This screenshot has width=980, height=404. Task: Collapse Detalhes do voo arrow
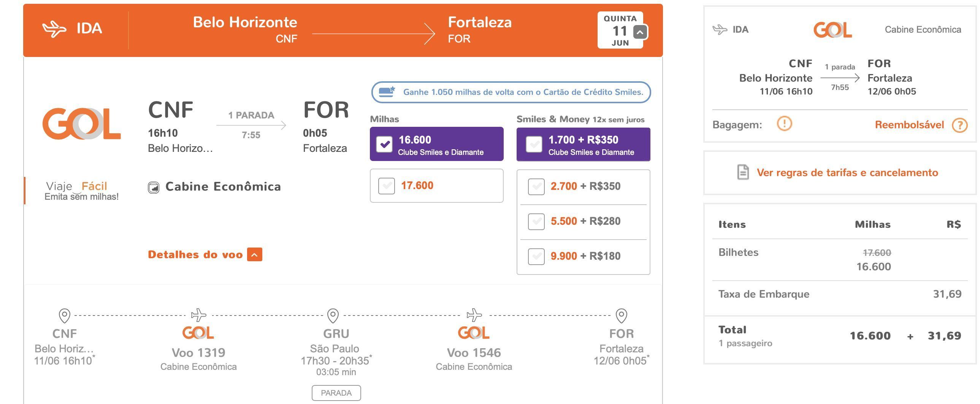pos(255,254)
